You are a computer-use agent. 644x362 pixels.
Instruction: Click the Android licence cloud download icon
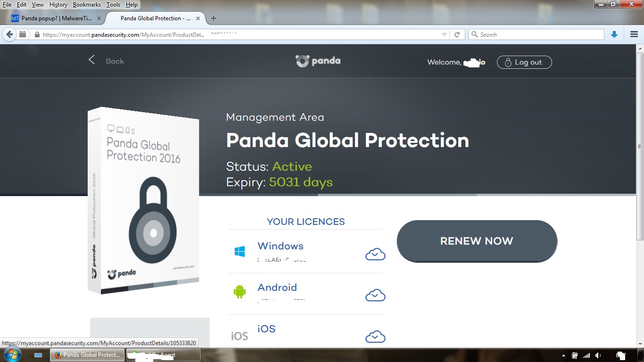point(375,296)
